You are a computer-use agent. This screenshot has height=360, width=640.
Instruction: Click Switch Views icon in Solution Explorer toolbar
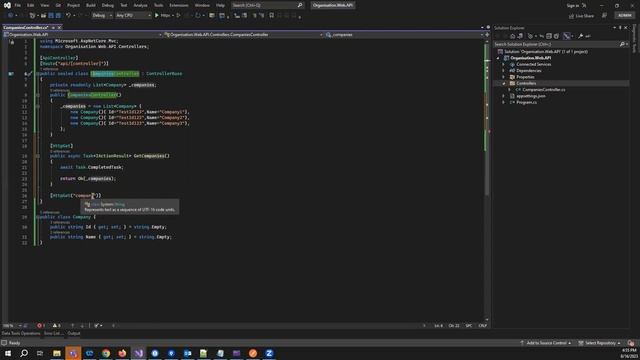pos(520,36)
